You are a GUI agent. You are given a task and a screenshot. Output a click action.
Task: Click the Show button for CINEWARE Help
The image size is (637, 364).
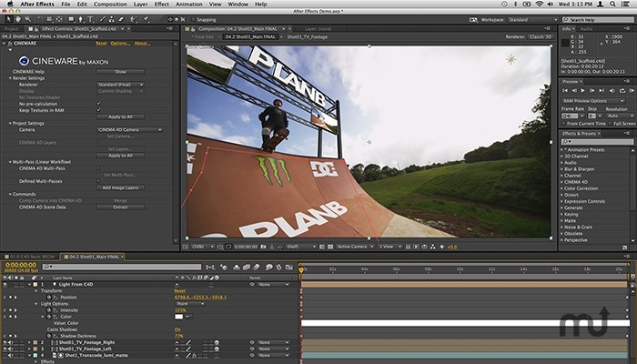pyautogui.click(x=121, y=70)
